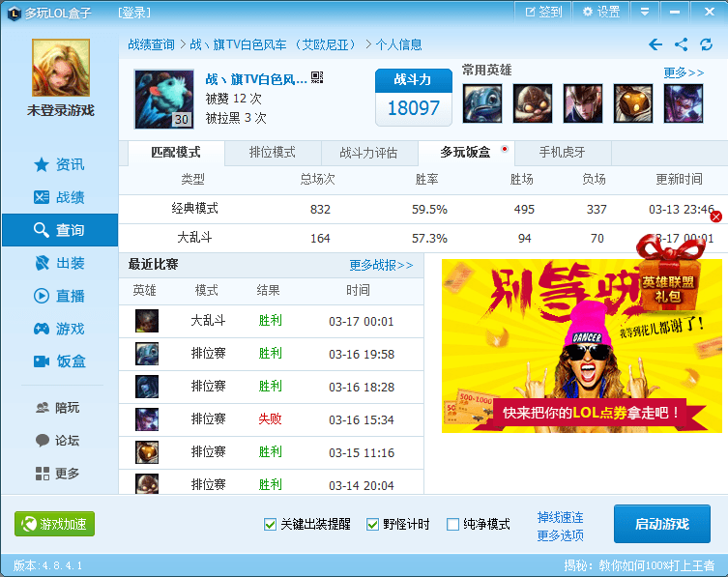The height and width of the screenshot is (577, 728).
Task: Select second frequently used hero portrait
Action: click(533, 103)
